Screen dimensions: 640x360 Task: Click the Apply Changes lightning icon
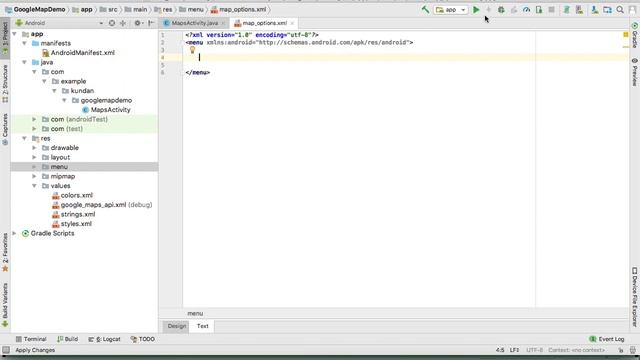pos(488,9)
